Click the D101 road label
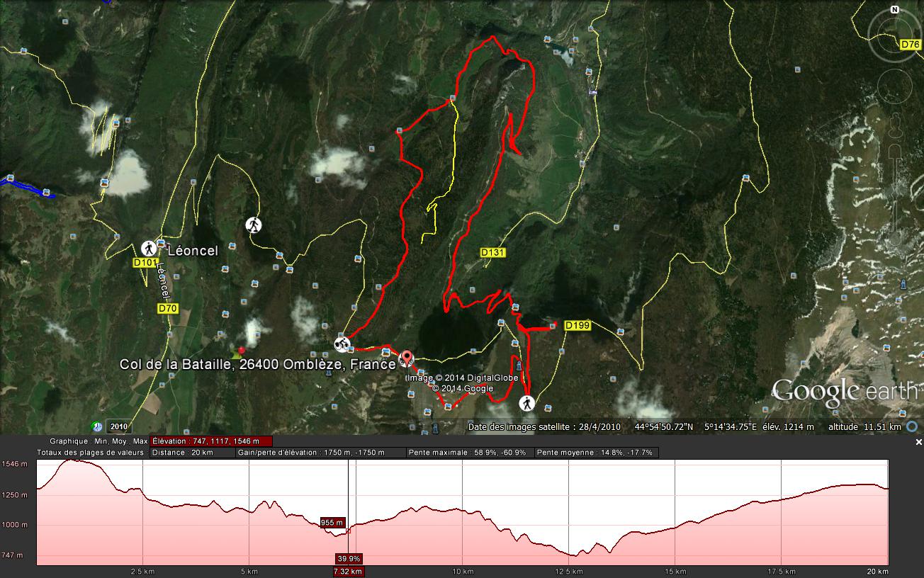 click(145, 263)
